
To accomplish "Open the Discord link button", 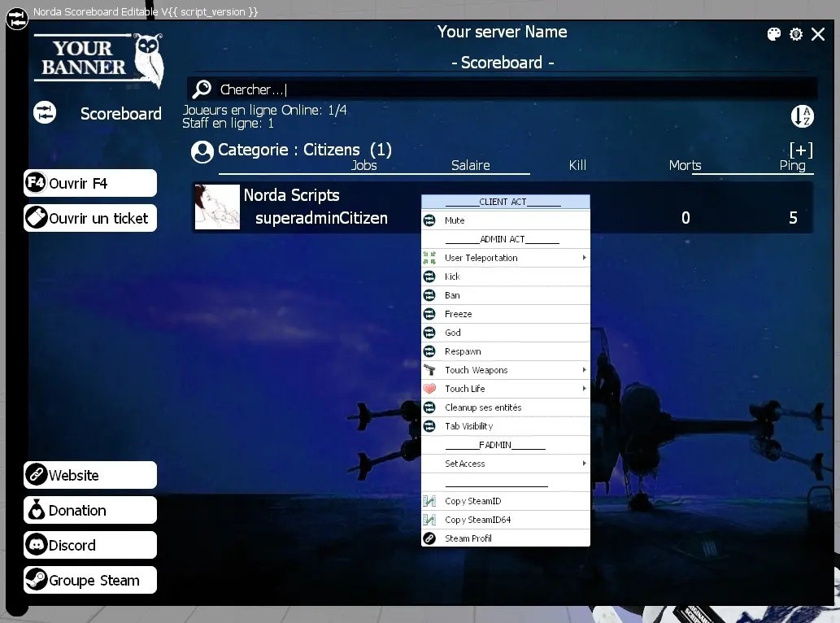I will click(90, 545).
